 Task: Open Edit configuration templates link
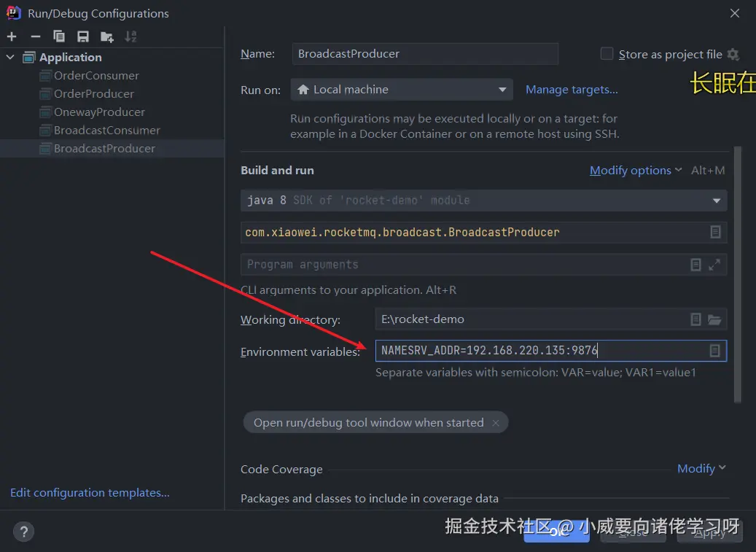[x=90, y=493]
